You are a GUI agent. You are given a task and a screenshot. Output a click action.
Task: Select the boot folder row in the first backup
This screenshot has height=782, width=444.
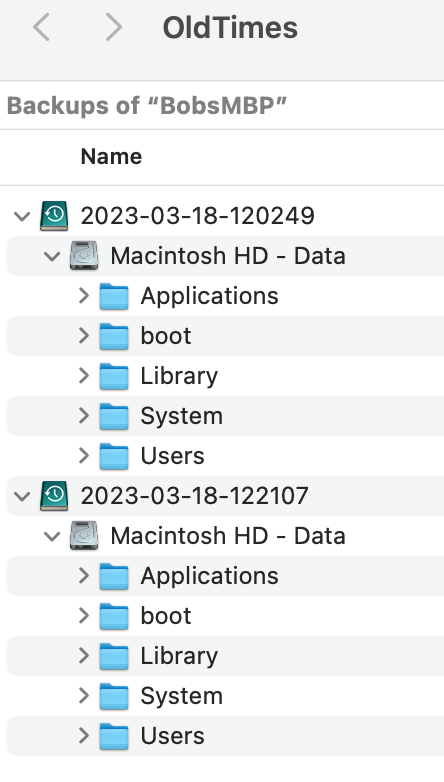[225, 336]
